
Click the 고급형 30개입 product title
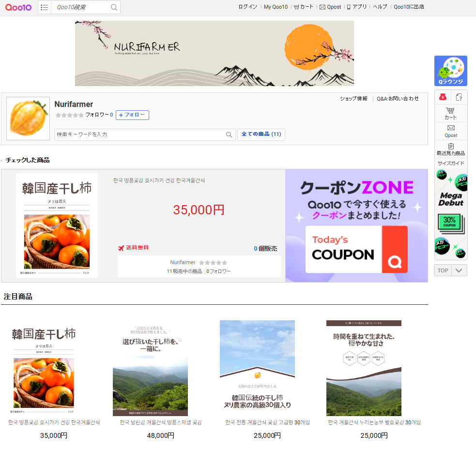click(x=267, y=422)
